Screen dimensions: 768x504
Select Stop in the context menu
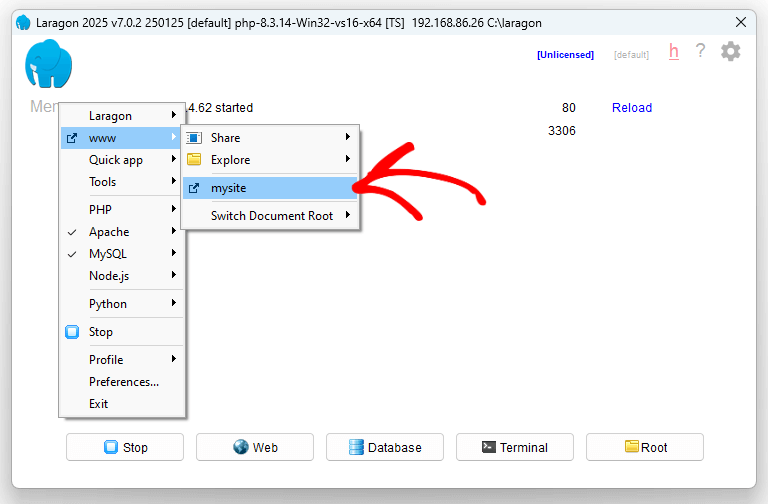pos(121,332)
